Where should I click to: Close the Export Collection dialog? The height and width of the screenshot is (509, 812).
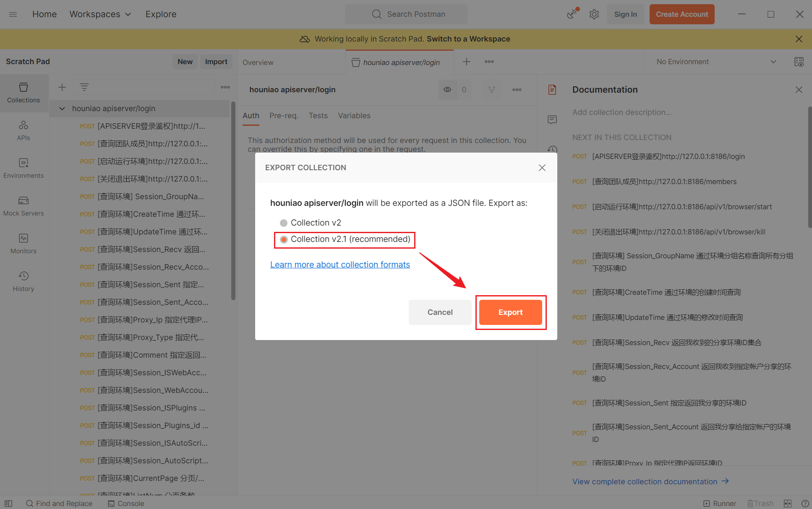click(542, 168)
